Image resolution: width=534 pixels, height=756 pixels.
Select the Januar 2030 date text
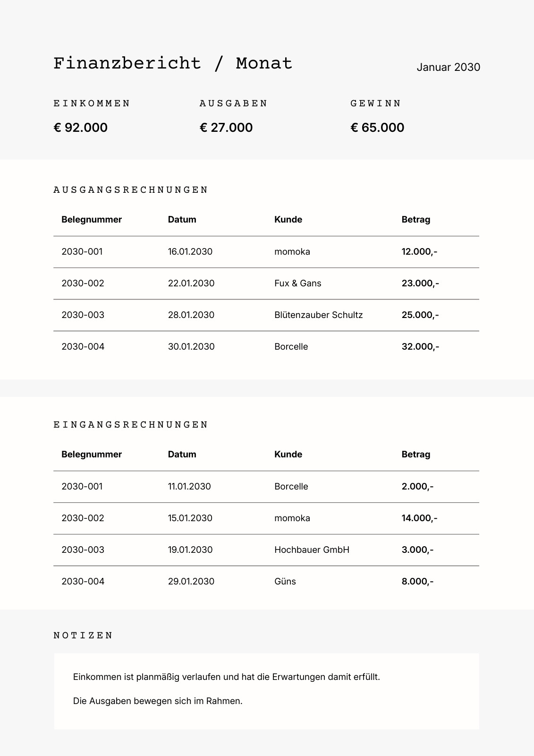(448, 67)
